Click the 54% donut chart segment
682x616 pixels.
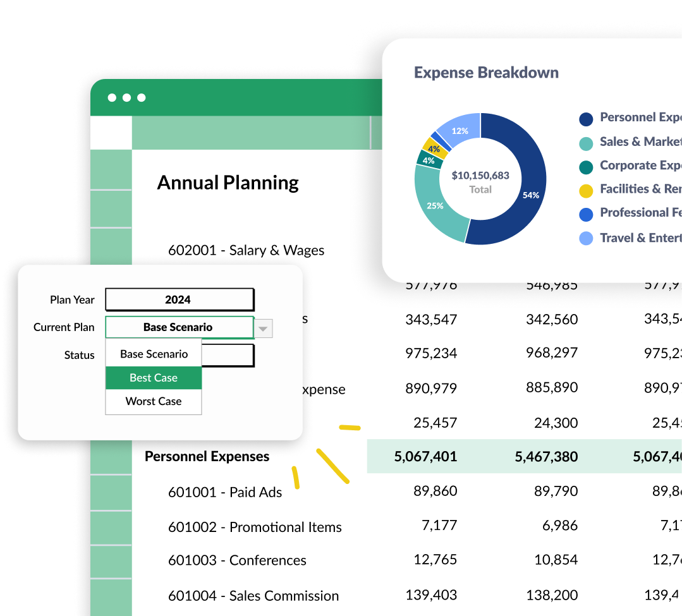(x=531, y=195)
